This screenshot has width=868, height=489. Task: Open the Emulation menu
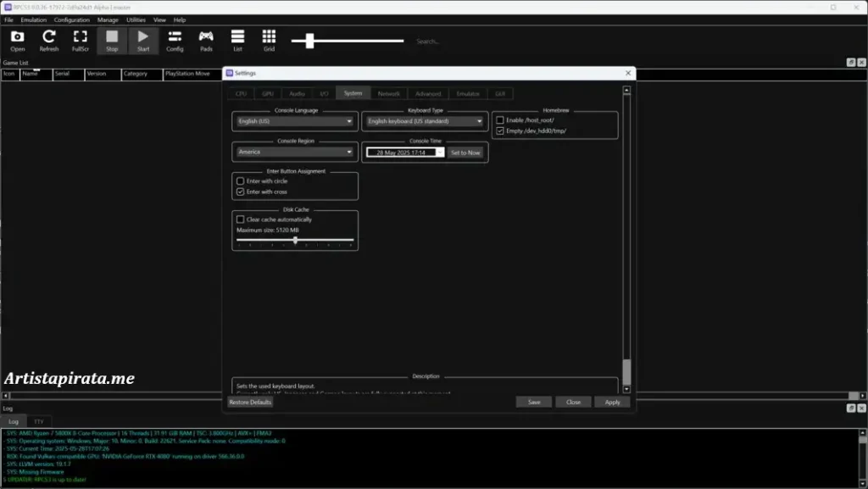pyautogui.click(x=35, y=19)
